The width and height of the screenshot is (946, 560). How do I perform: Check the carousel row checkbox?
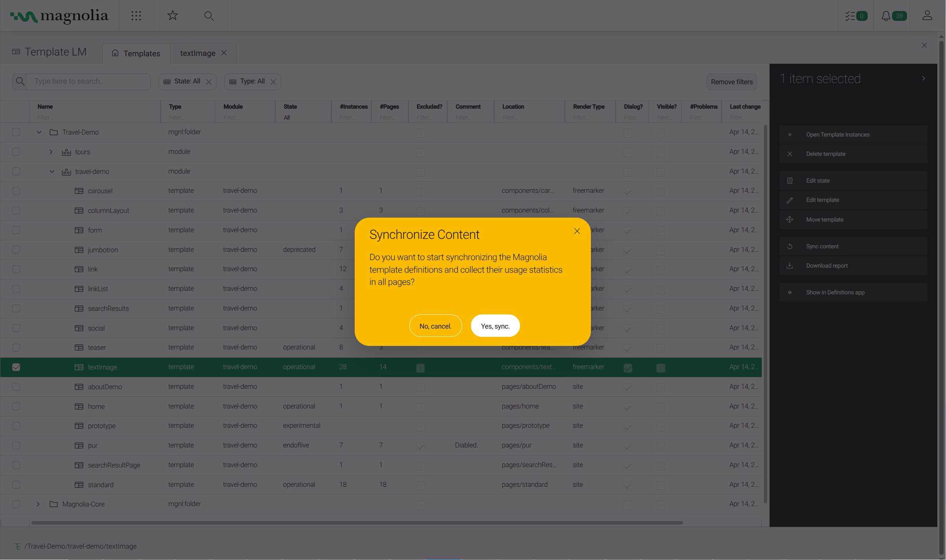[16, 191]
